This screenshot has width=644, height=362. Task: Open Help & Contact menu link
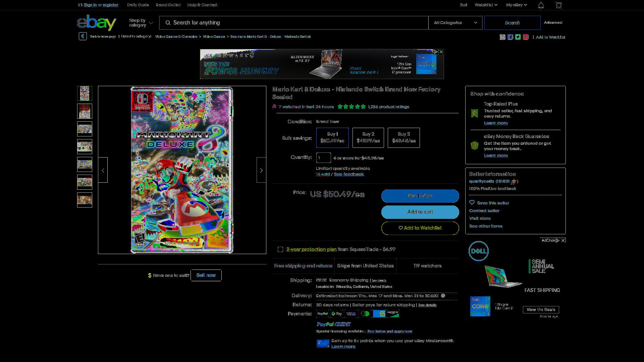pos(202,5)
